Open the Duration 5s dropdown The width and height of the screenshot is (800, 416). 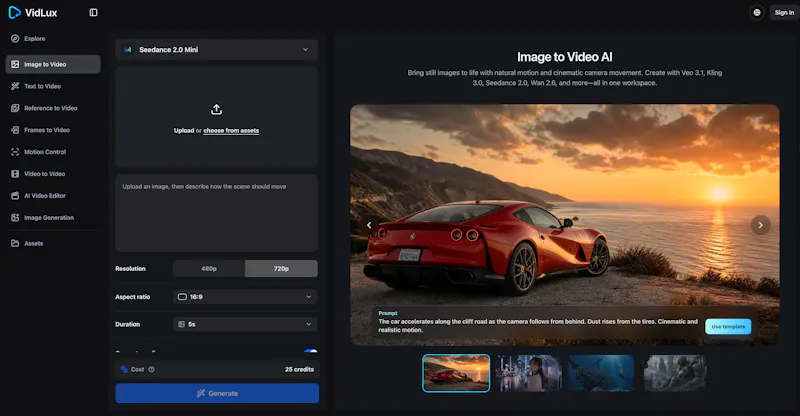(x=245, y=324)
